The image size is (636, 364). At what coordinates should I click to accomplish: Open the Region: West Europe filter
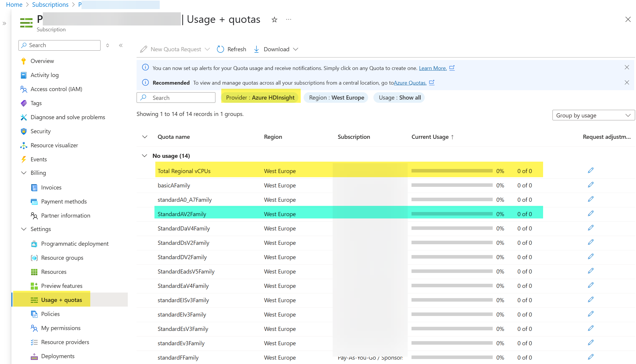[x=336, y=98]
